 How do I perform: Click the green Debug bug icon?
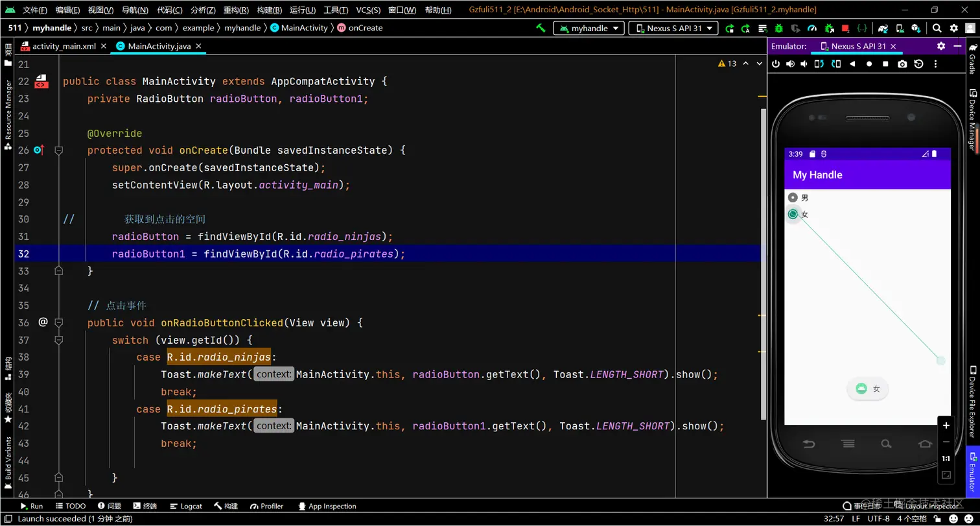coord(778,29)
